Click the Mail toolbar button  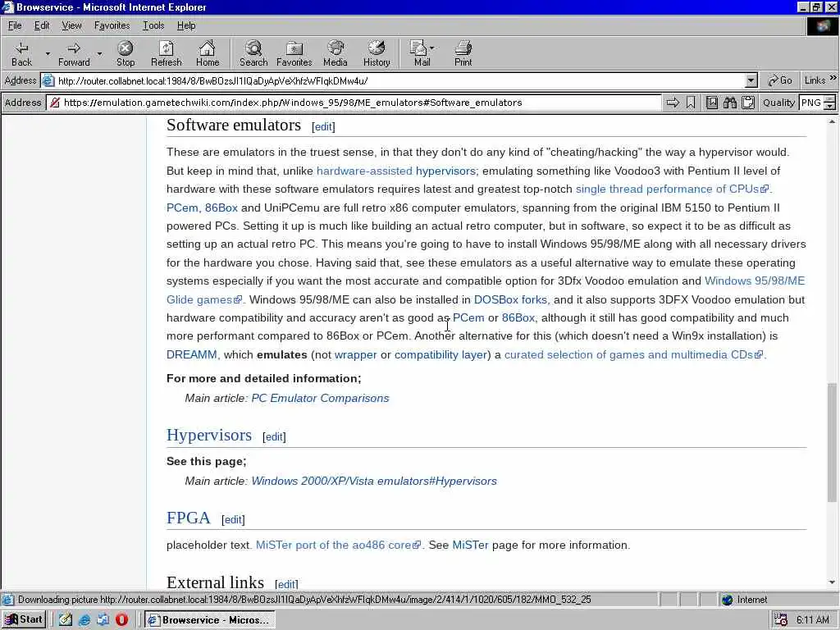point(421,53)
